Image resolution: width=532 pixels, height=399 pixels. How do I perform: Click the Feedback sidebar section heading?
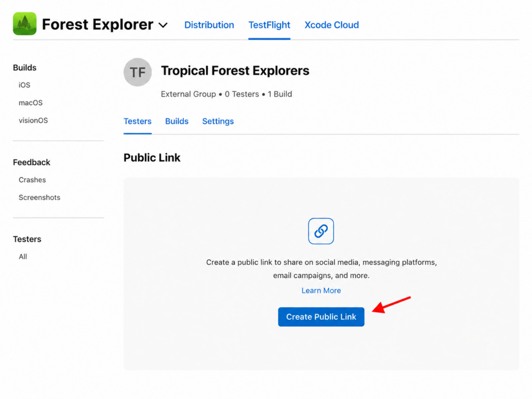coord(32,162)
